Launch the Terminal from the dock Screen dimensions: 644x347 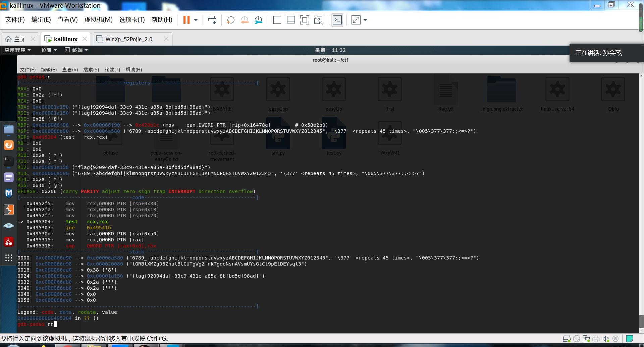pyautogui.click(x=8, y=161)
